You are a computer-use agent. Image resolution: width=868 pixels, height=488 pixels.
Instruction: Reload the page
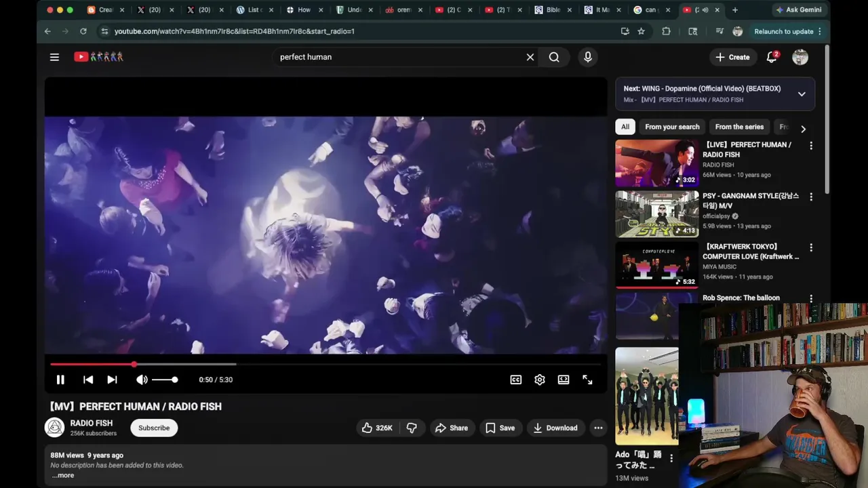pyautogui.click(x=83, y=31)
